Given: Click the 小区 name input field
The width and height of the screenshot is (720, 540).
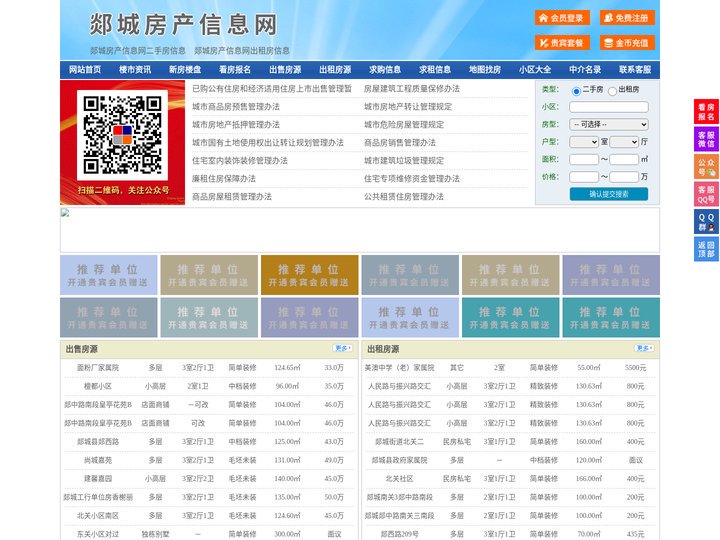Looking at the screenshot, I should tap(609, 107).
